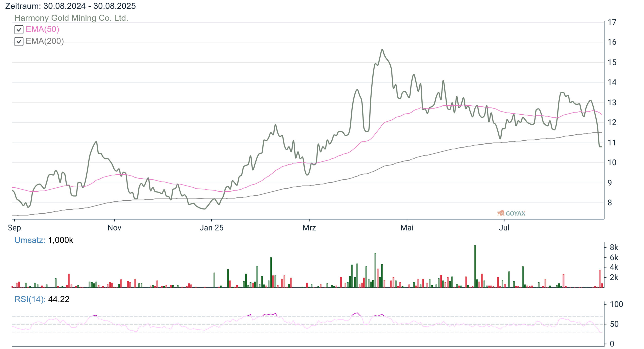
Task: Click the 100 RSI axis label
Action: (x=617, y=304)
